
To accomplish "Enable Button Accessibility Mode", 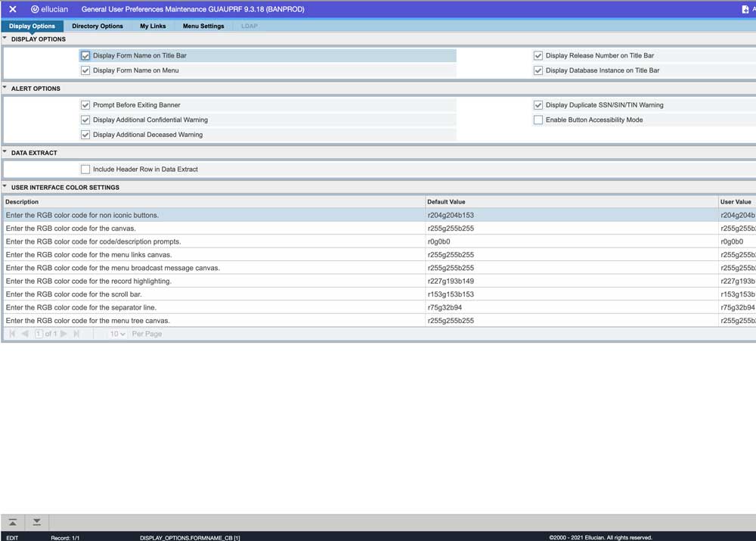I will (538, 120).
